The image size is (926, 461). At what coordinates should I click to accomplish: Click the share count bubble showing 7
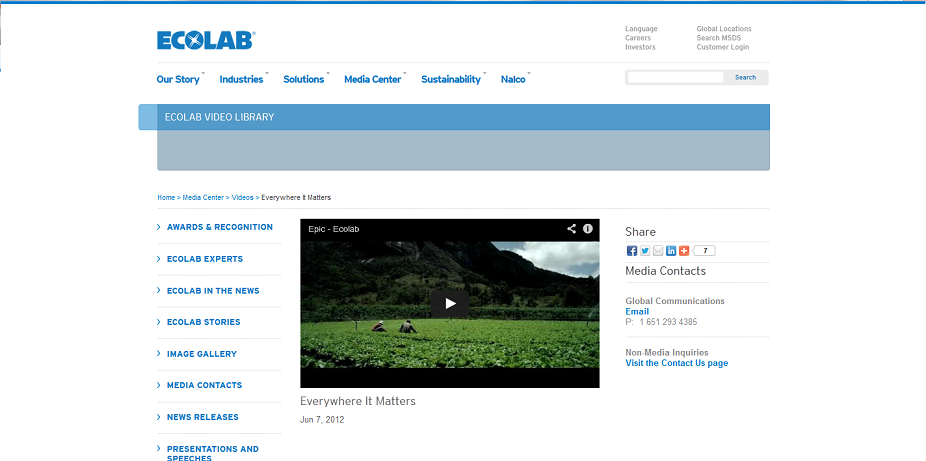click(705, 251)
